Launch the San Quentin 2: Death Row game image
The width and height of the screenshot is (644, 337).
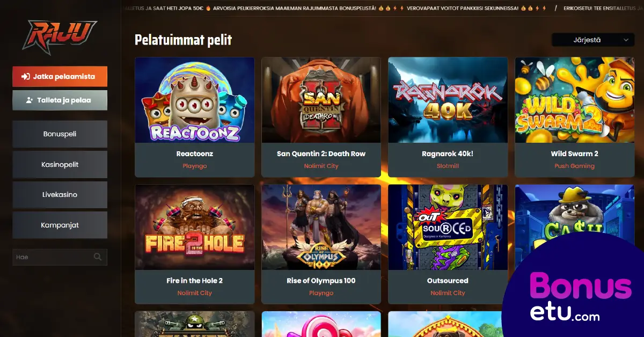point(321,100)
